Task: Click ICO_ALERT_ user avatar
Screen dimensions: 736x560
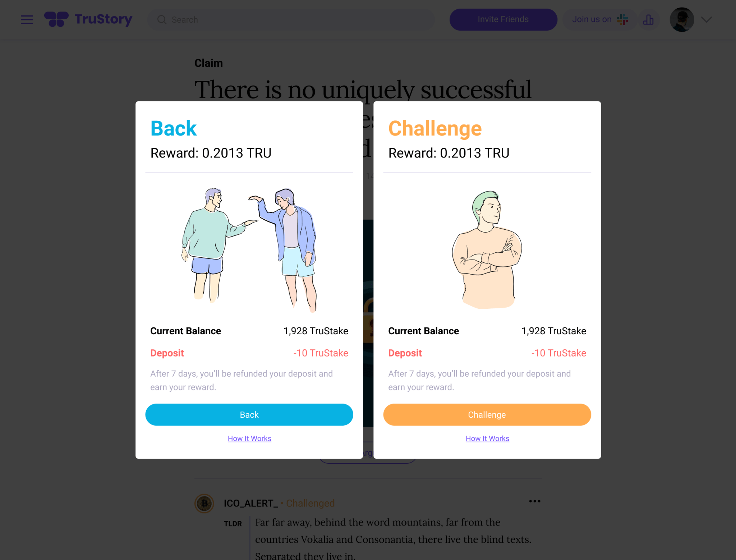Action: [204, 503]
